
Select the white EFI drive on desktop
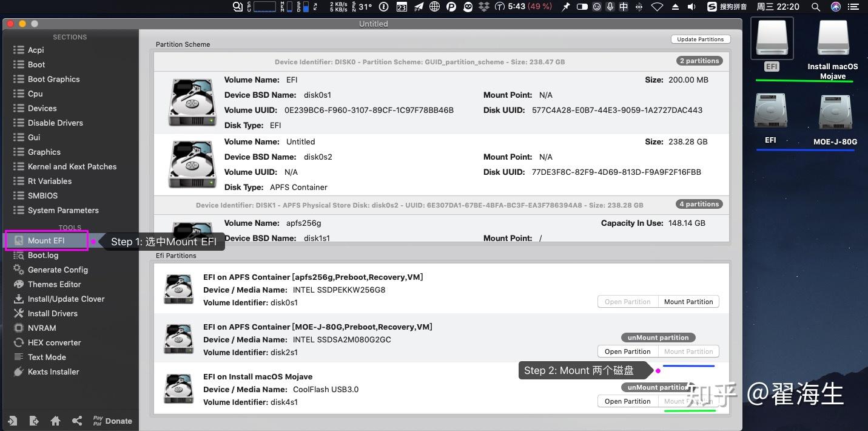tap(772, 38)
